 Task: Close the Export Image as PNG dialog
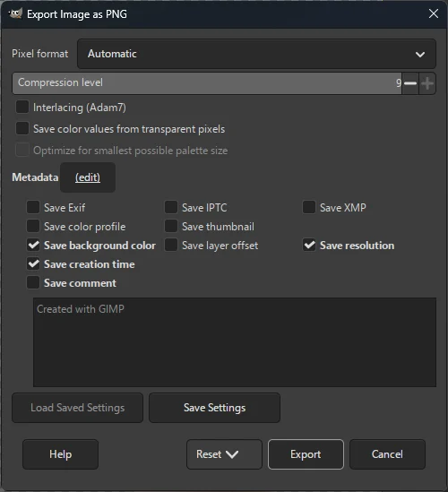[434, 13]
